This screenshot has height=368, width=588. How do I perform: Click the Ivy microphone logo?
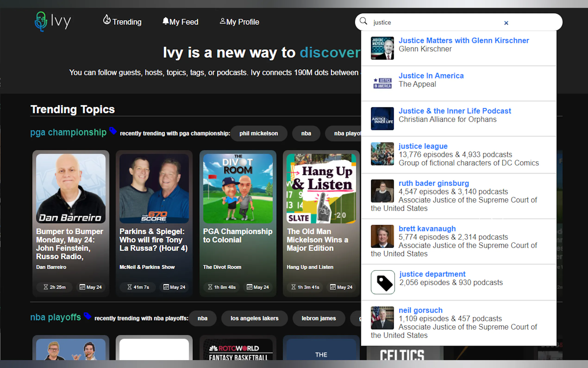pos(41,22)
